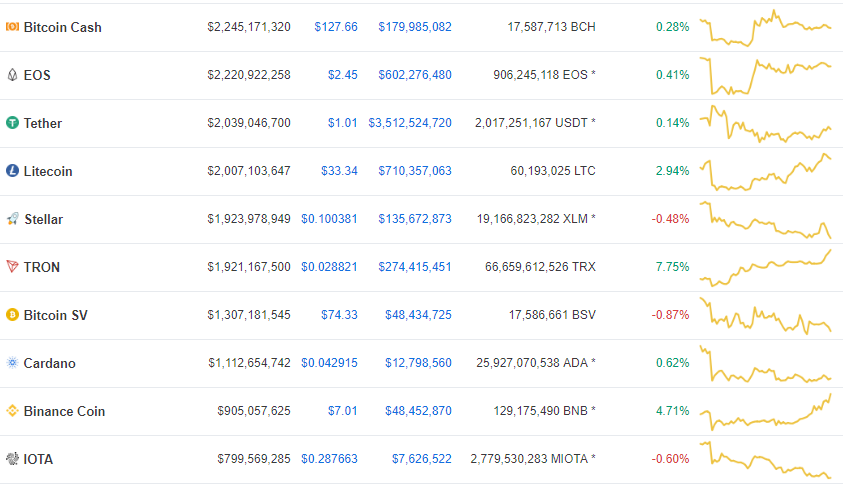
Task: Click the Cardano coin icon
Action: tap(12, 363)
